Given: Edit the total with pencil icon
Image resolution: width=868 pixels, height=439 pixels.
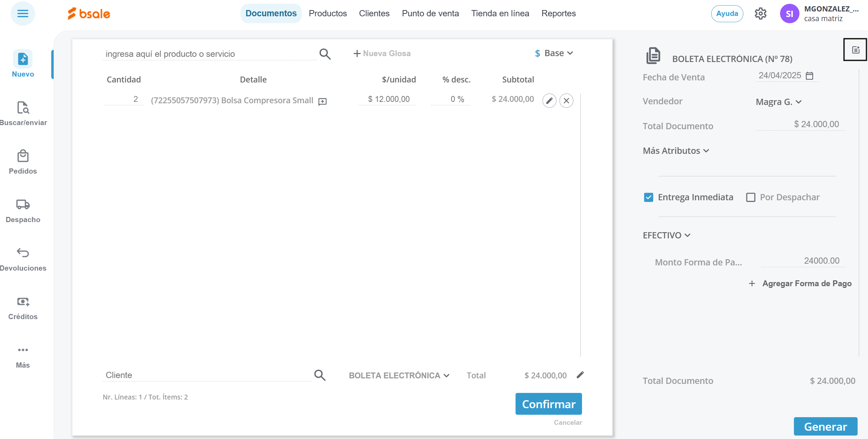Looking at the screenshot, I should click(x=580, y=375).
